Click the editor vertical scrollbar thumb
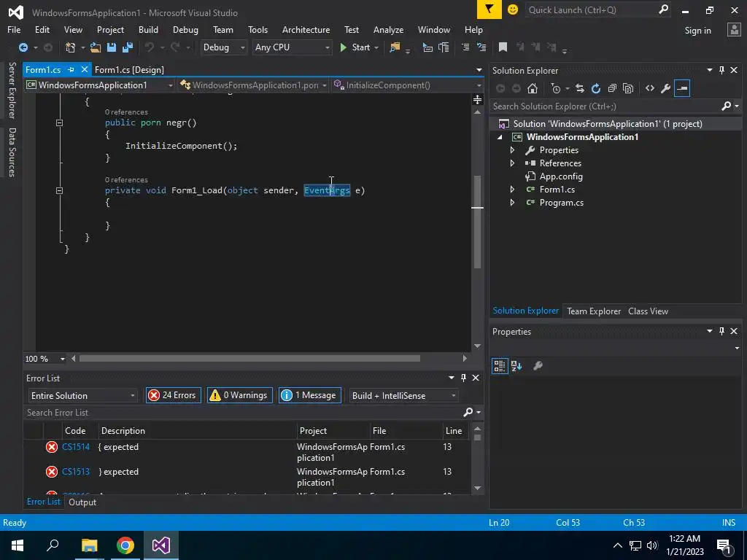The image size is (747, 560). pos(477,222)
